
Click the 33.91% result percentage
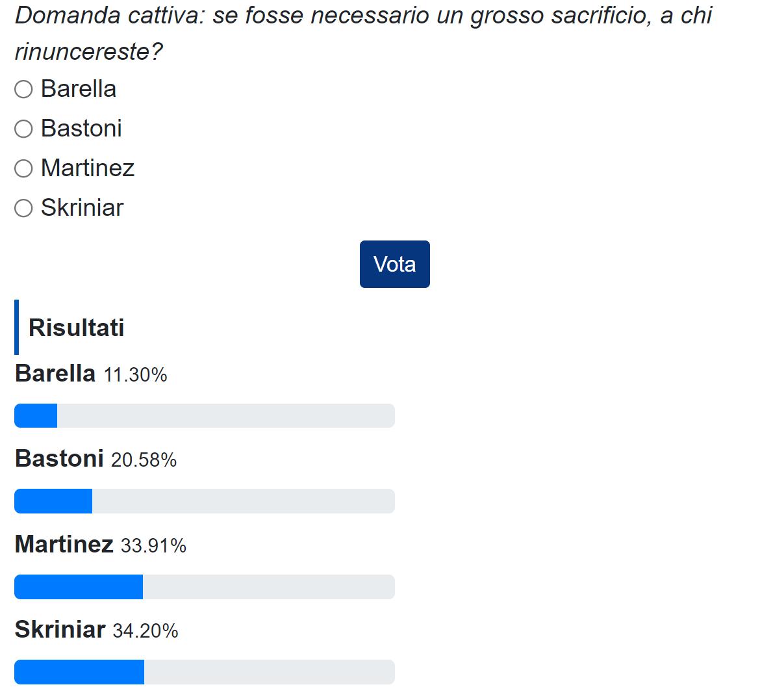click(153, 546)
